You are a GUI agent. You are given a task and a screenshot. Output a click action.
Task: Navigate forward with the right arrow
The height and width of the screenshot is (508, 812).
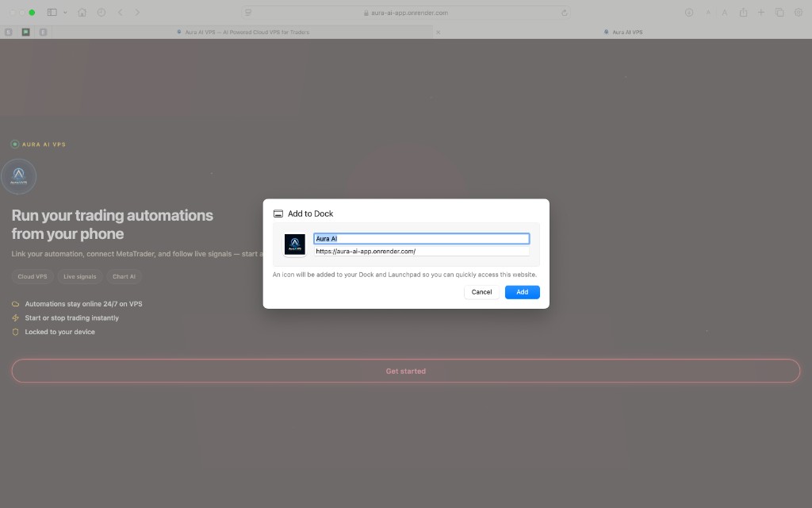click(x=137, y=13)
